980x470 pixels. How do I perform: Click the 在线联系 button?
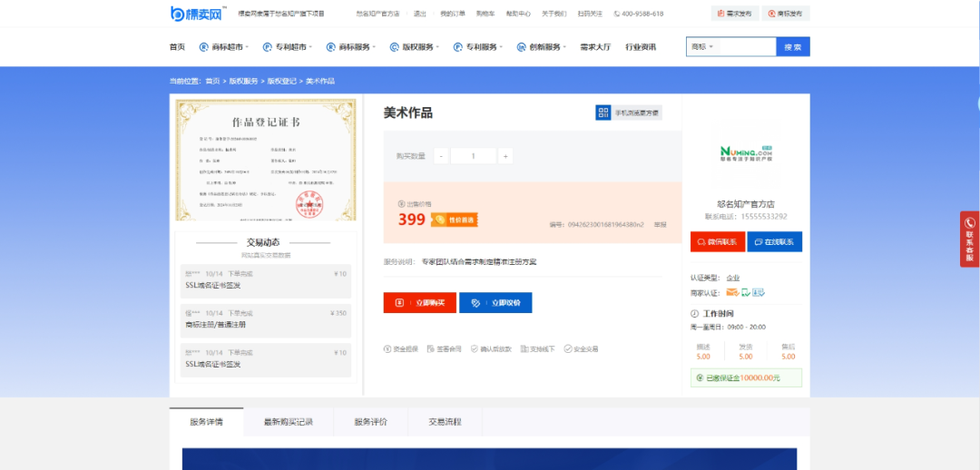[774, 242]
